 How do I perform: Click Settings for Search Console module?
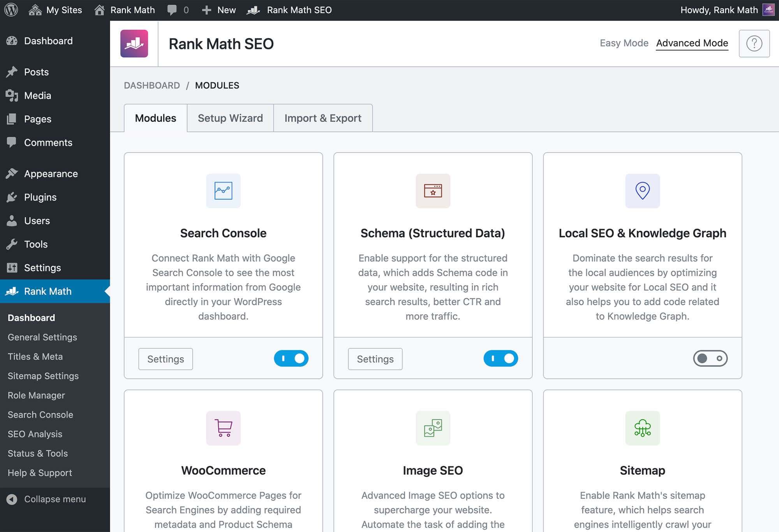coord(165,359)
